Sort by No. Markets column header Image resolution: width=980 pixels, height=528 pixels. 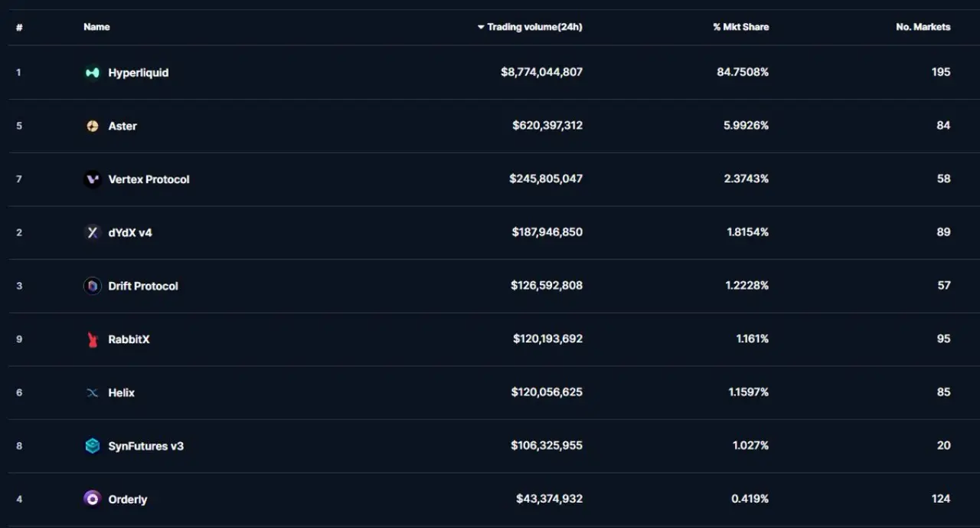click(923, 27)
